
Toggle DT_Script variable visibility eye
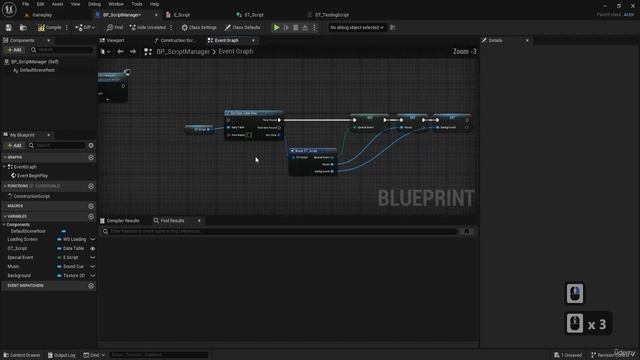[93, 249]
